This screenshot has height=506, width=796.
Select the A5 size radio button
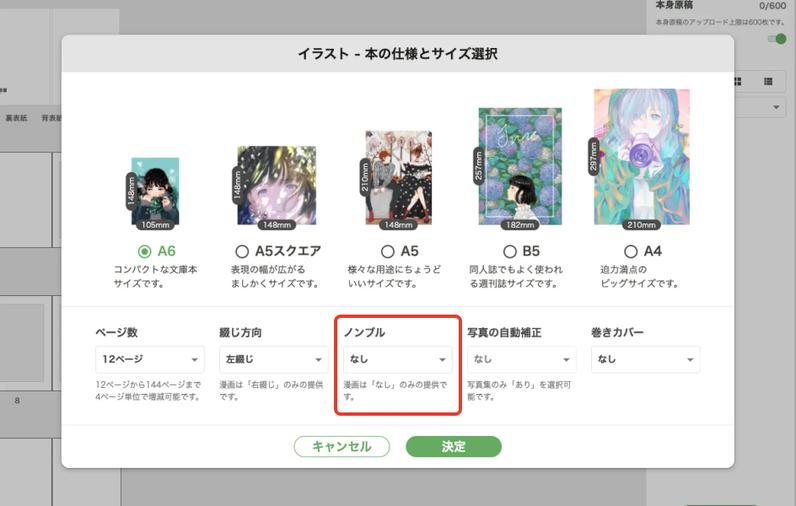tap(387, 251)
